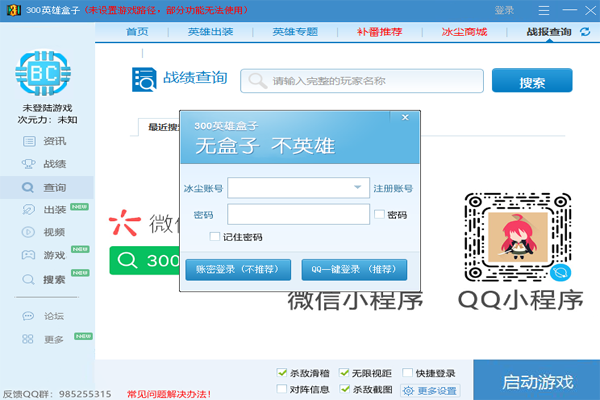Open 更多设置 settings button
600x400 pixels.
pos(430,390)
